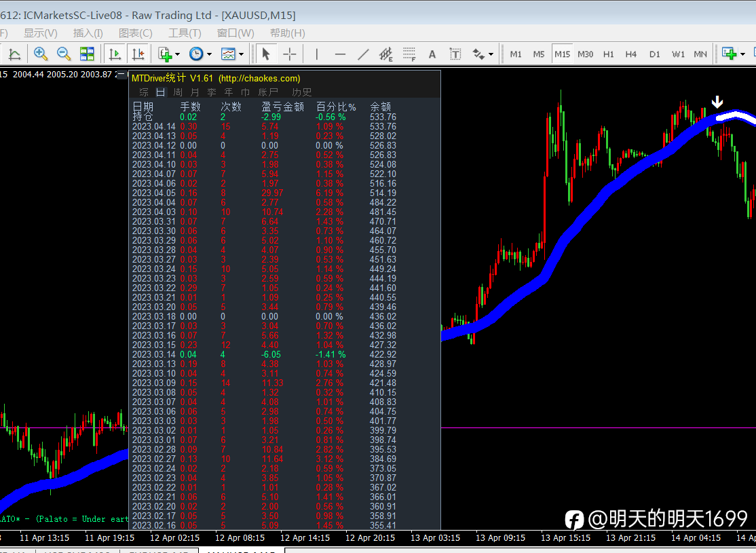756x553 pixels.
Task: Select the text A tool
Action: pos(432,54)
